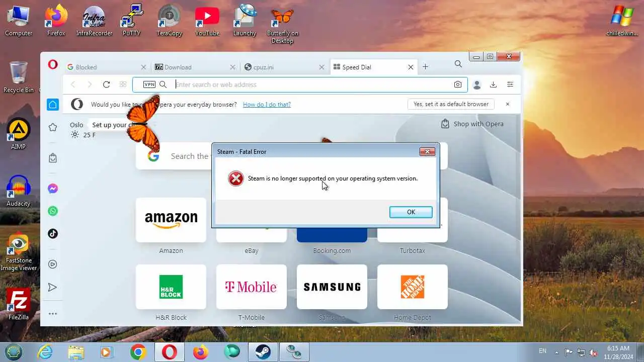Dismiss the default browser prompt bar
Screen dimensions: 644x362
tap(508, 104)
